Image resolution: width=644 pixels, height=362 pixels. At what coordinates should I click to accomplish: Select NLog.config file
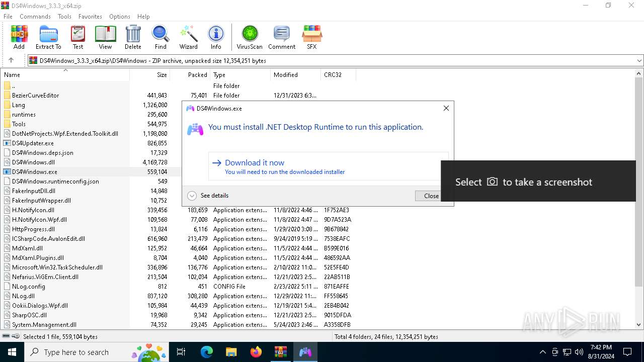click(x=29, y=287)
